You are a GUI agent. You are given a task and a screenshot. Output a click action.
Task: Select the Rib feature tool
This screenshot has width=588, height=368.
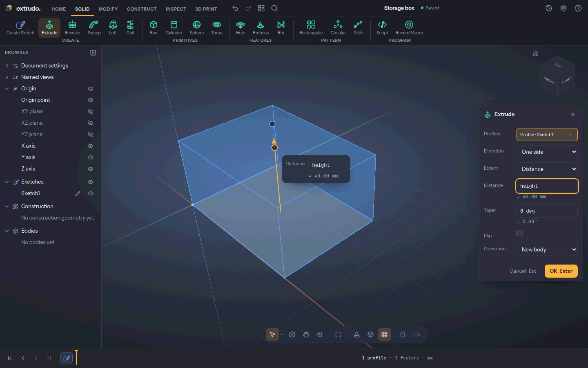[281, 28]
